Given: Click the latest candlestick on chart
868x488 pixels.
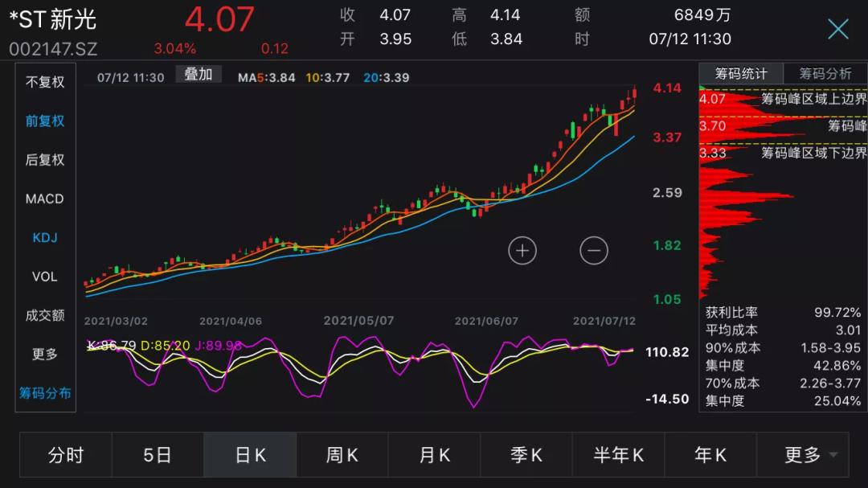Looking at the screenshot, I should tap(634, 93).
